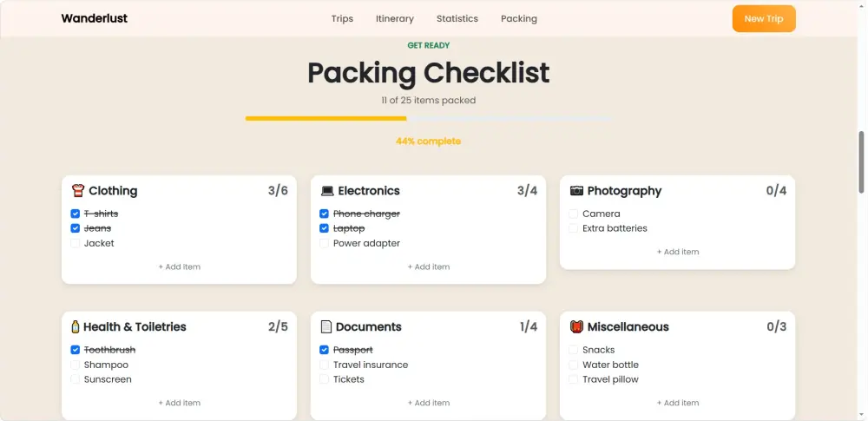The width and height of the screenshot is (868, 421).
Task: Click the Health & Toiletries bottle icon
Action: click(76, 327)
